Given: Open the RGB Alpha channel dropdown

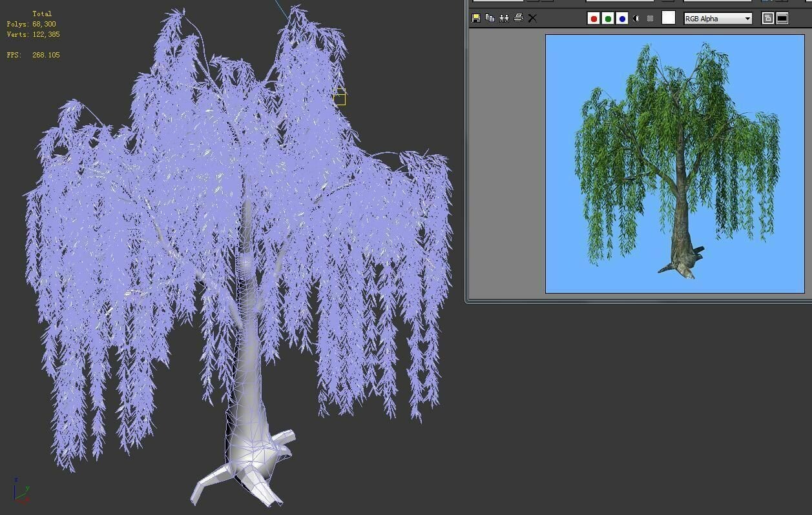Looking at the screenshot, I should pos(747,18).
